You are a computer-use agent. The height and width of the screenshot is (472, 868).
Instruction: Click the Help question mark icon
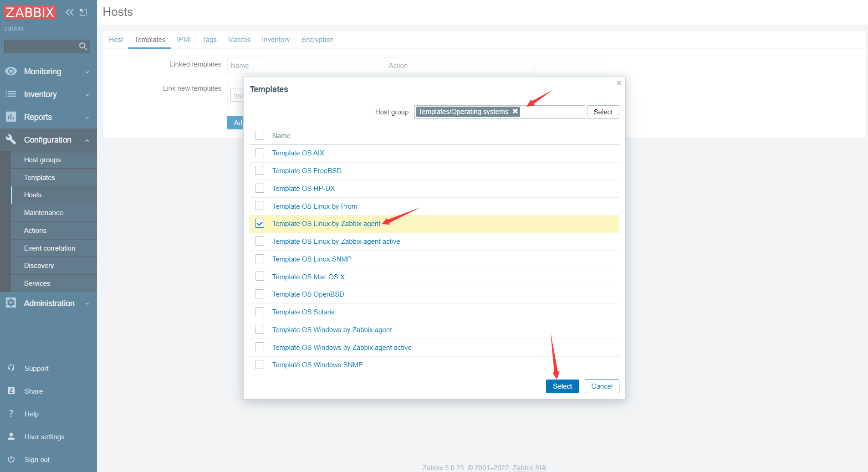pyautogui.click(x=11, y=414)
